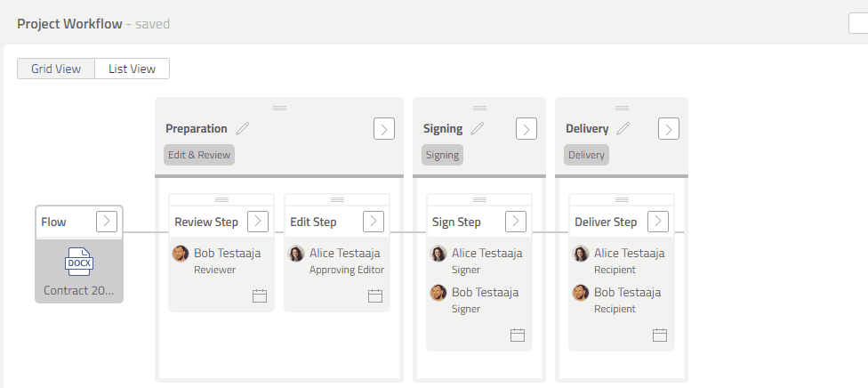Switch to List View
The image size is (868, 388).
tap(132, 69)
